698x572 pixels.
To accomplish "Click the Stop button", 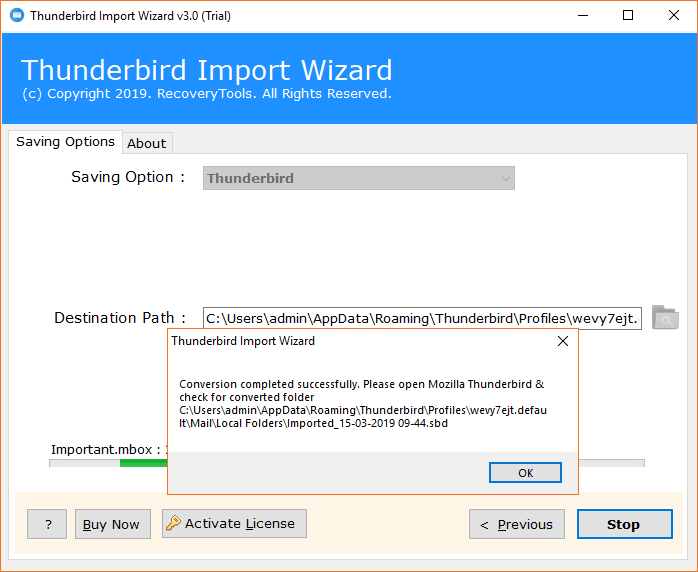I will pyautogui.click(x=625, y=524).
